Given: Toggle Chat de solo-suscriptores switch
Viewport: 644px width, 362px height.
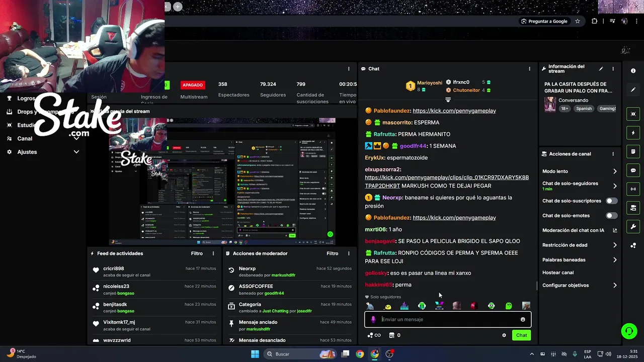Looking at the screenshot, I should pos(611,201).
